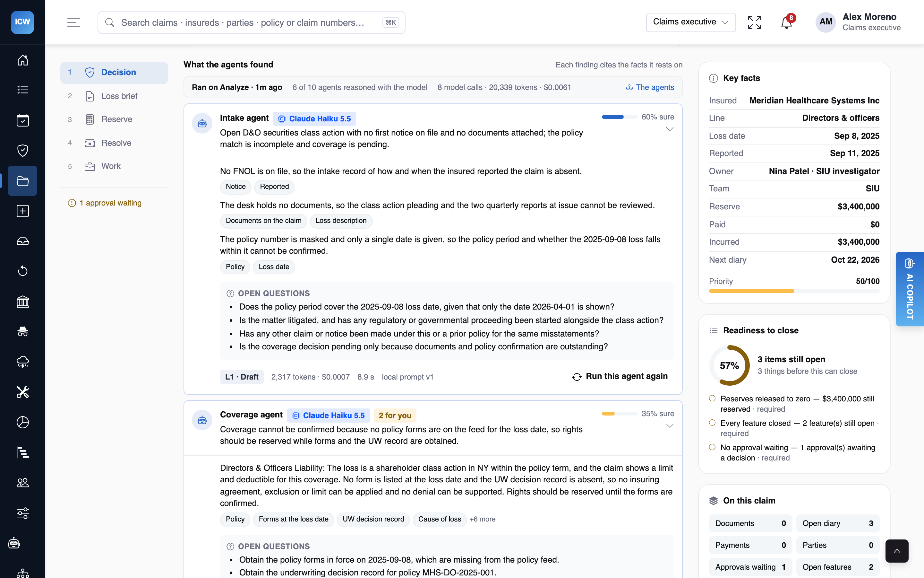The height and width of the screenshot is (578, 924).
Task: Click Run this agent again
Action: [619, 377]
